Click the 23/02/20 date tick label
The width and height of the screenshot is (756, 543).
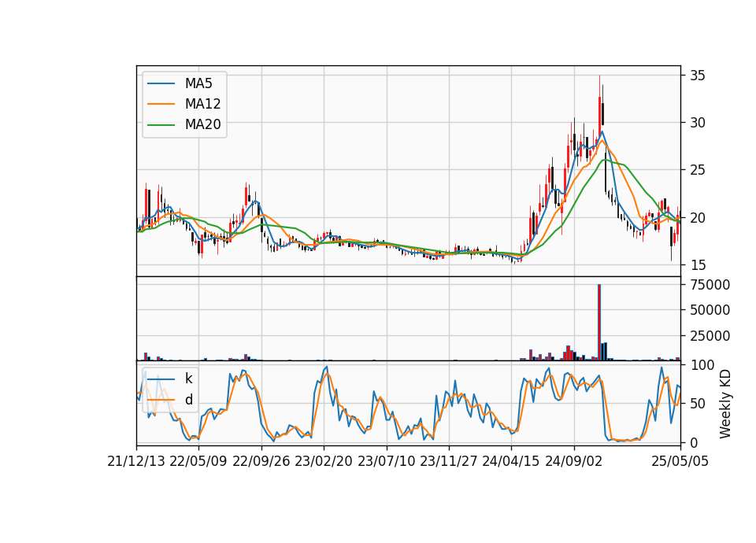[324, 461]
